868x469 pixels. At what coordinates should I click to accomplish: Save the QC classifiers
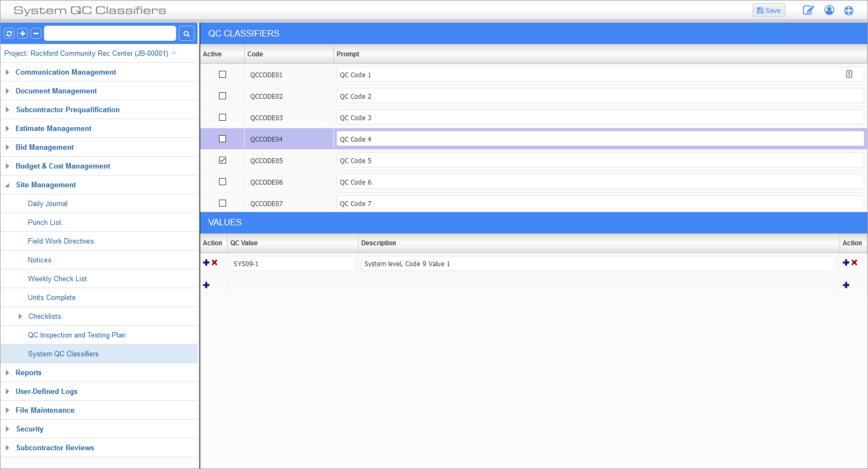769,10
